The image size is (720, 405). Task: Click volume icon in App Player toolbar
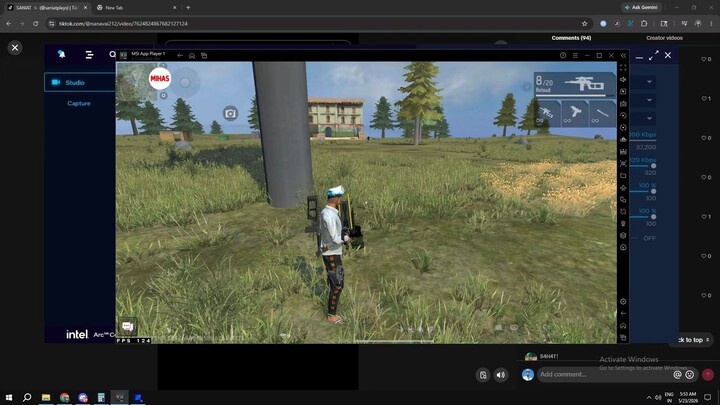coord(623,79)
